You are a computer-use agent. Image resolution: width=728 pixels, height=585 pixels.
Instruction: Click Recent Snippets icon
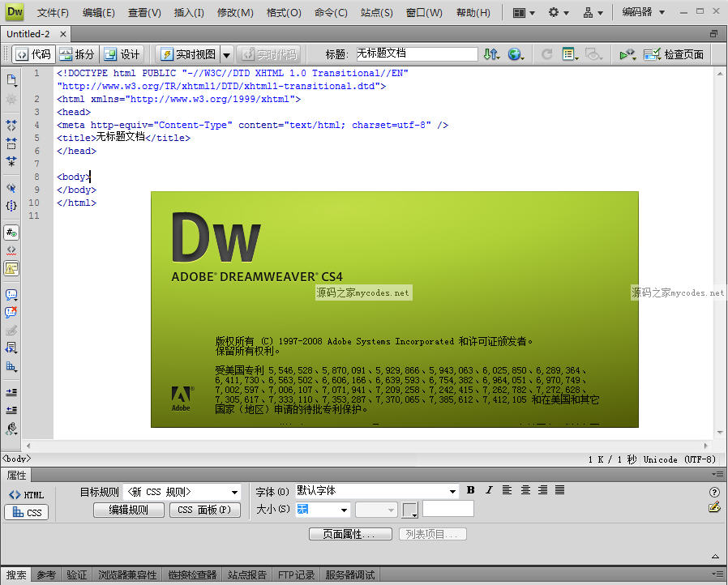(11, 348)
